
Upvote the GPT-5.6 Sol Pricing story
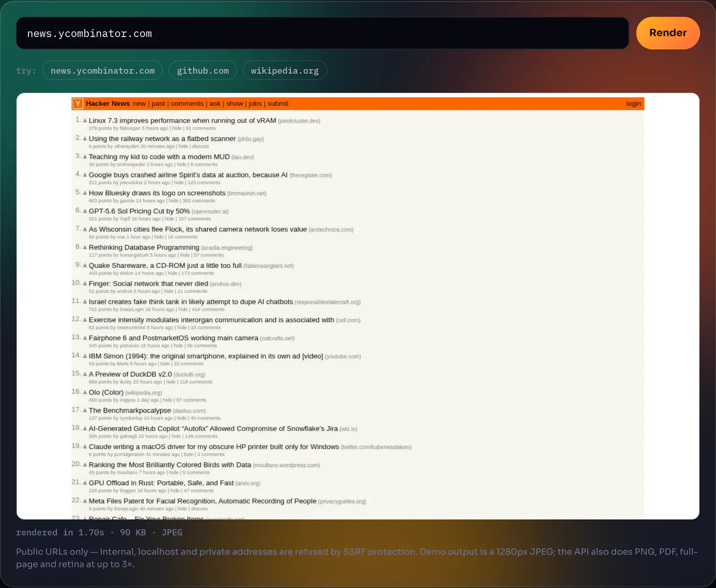[x=85, y=211]
